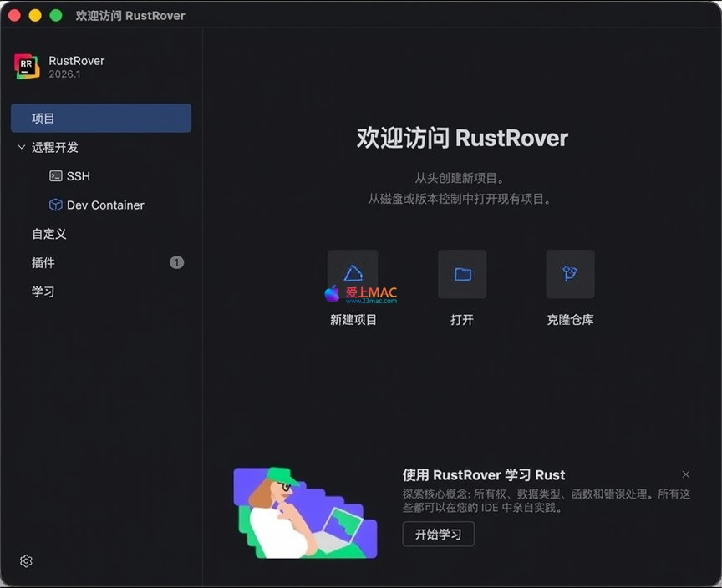The height and width of the screenshot is (588, 722).
Task: Minimize the window using yellow button
Action: point(35,16)
